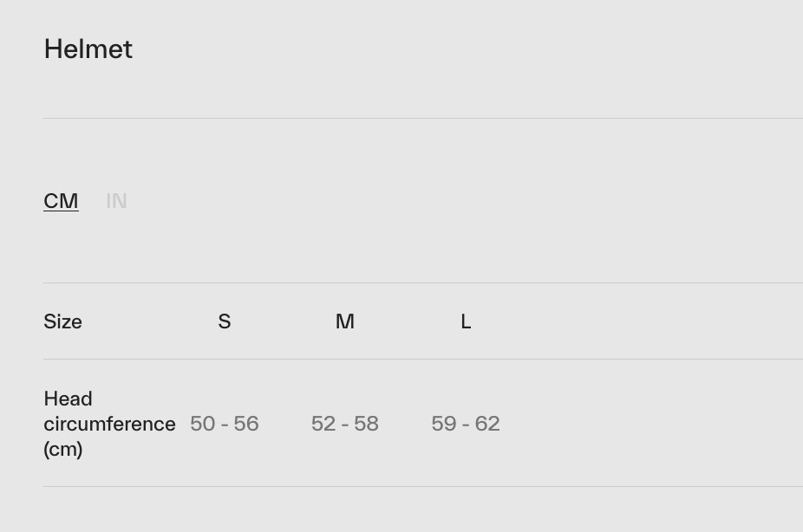The width and height of the screenshot is (803, 532).
Task: Click the divider between Size and Head rows
Action: pyautogui.click(x=423, y=359)
